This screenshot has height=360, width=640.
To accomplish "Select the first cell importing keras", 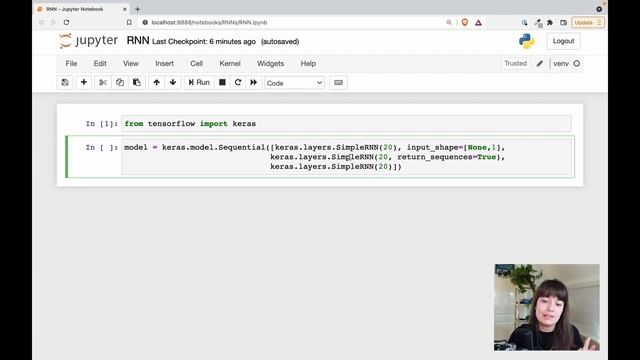I will point(347,124).
